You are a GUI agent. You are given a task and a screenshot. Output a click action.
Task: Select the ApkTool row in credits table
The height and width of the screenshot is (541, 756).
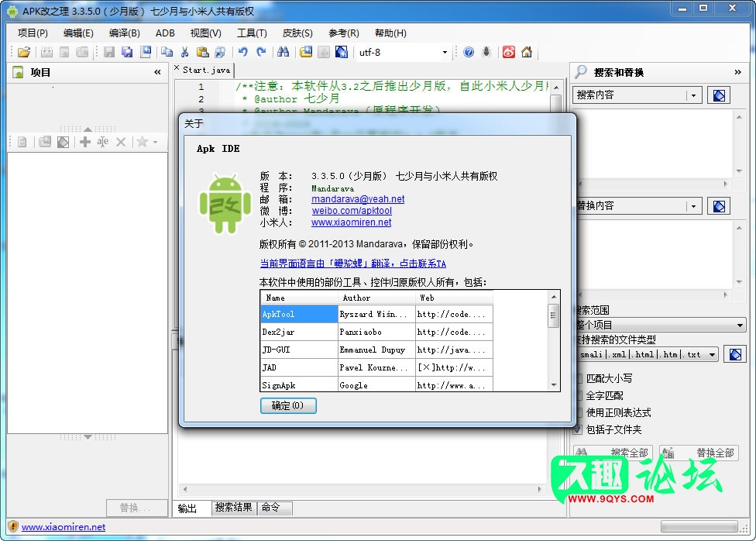coord(376,314)
